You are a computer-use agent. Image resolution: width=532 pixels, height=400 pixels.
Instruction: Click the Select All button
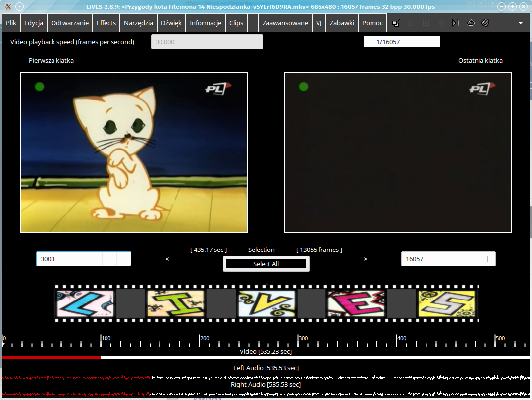click(x=266, y=264)
